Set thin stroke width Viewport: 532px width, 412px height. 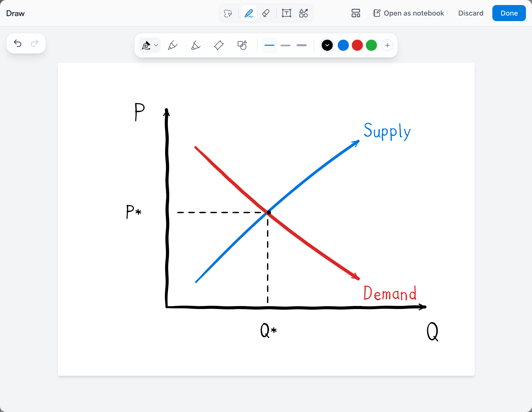tap(270, 45)
